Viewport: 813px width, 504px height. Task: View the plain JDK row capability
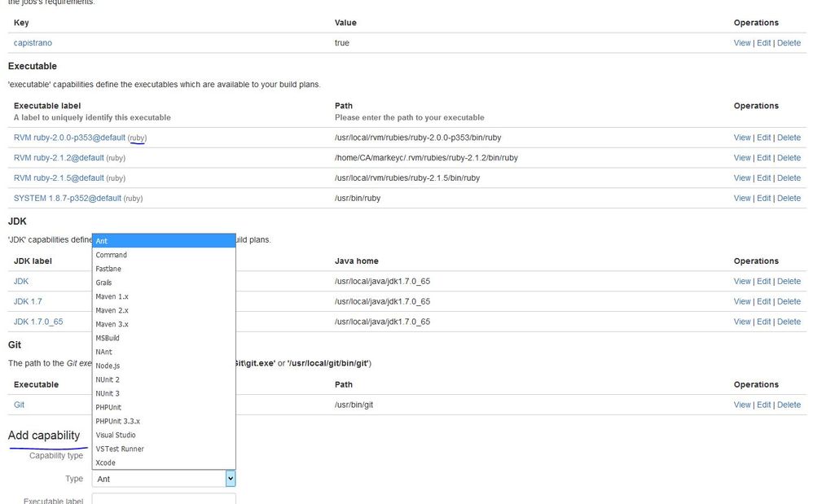(x=742, y=281)
